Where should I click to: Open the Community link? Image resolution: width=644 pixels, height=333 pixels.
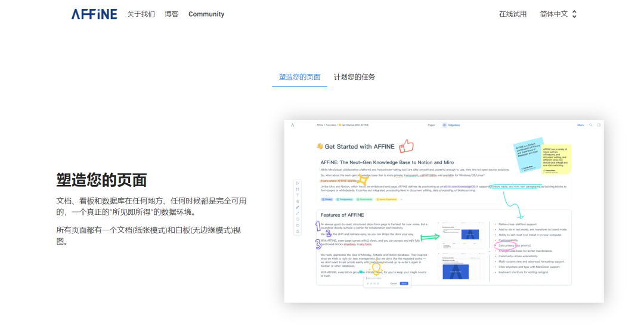point(206,14)
